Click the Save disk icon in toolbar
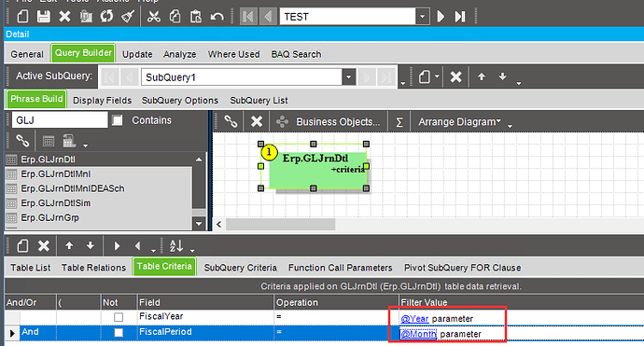Screen dimensions: 644x346 coord(44,17)
